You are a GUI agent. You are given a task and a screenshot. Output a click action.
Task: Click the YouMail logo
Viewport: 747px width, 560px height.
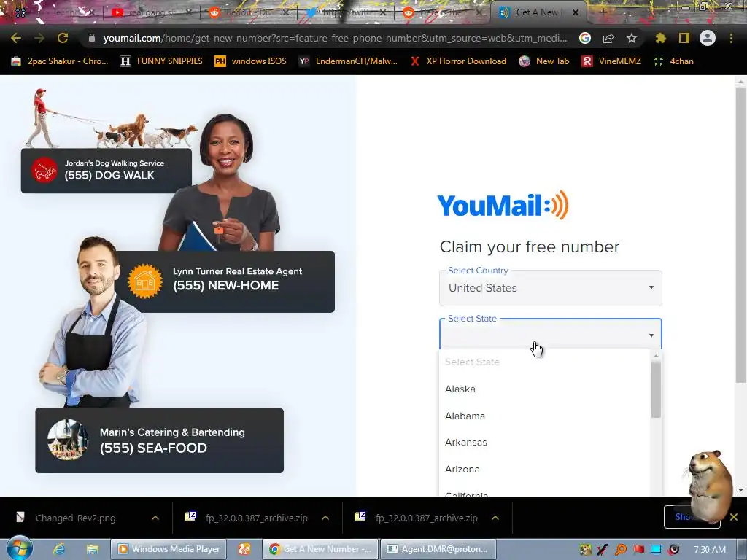click(503, 205)
